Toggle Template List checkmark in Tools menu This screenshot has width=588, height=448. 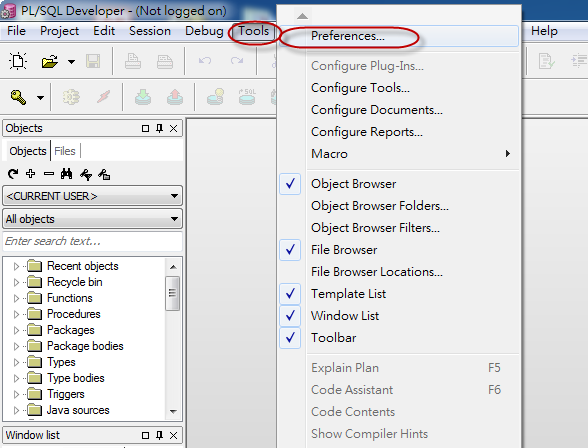tap(290, 294)
